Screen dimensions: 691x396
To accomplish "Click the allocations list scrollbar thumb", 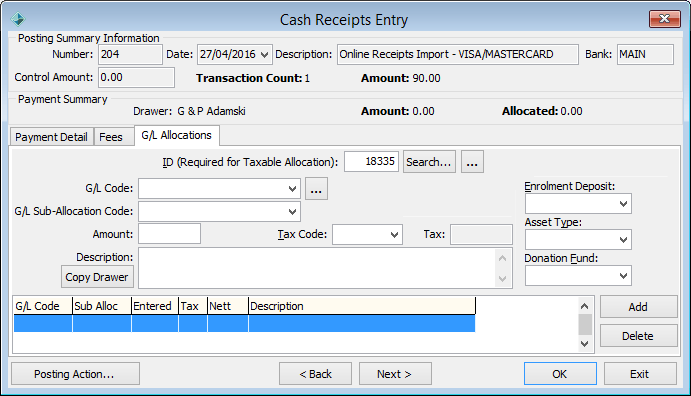I will coord(585,325).
